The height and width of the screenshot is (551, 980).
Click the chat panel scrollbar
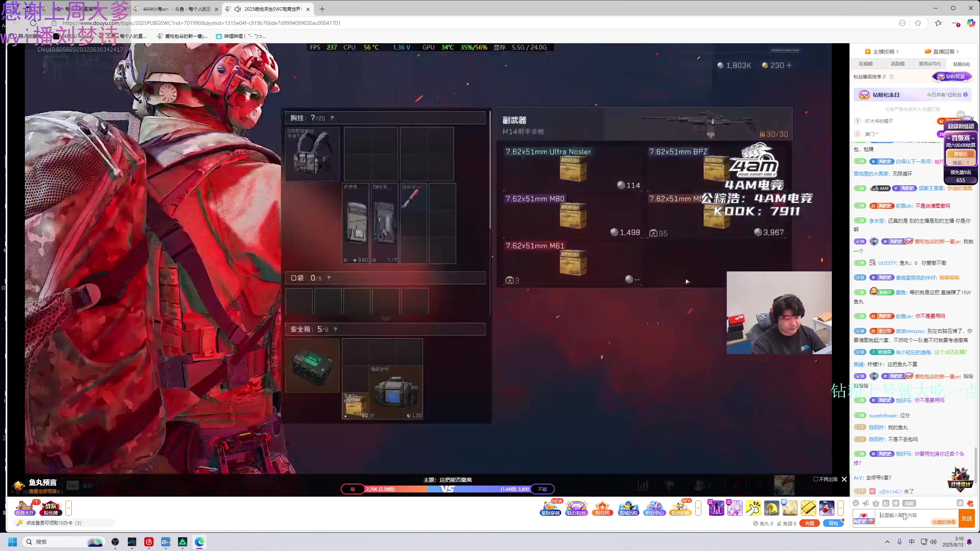tap(975, 465)
